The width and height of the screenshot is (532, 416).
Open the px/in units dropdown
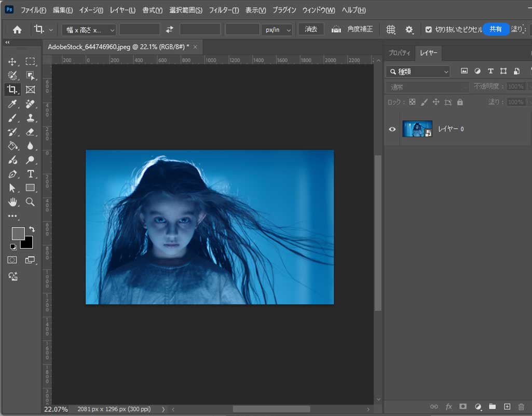point(277,30)
